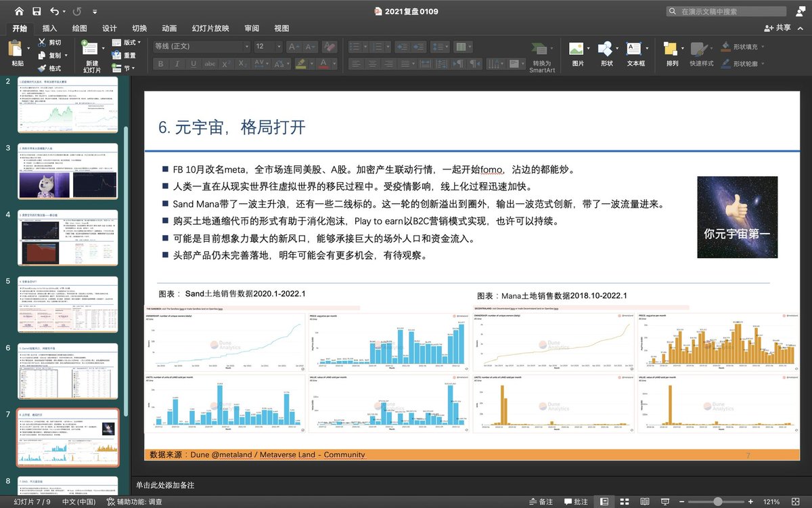Increase font size with the larger A

click(x=294, y=47)
